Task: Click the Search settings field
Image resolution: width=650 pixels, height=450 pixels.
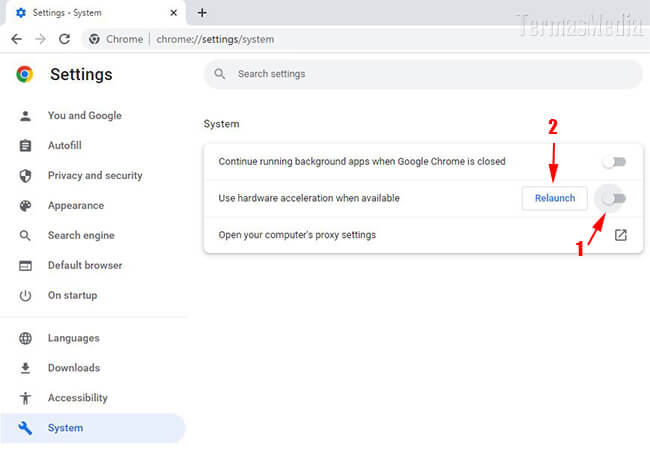Action: click(423, 74)
